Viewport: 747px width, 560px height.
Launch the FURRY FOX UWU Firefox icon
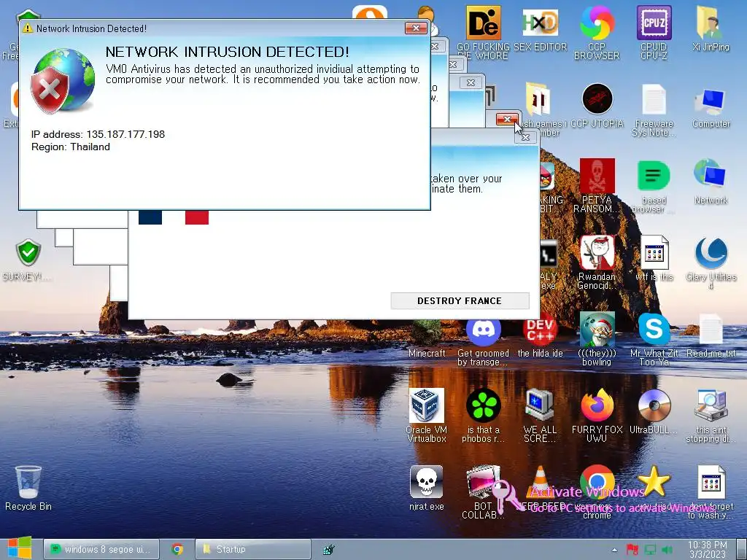coord(597,405)
